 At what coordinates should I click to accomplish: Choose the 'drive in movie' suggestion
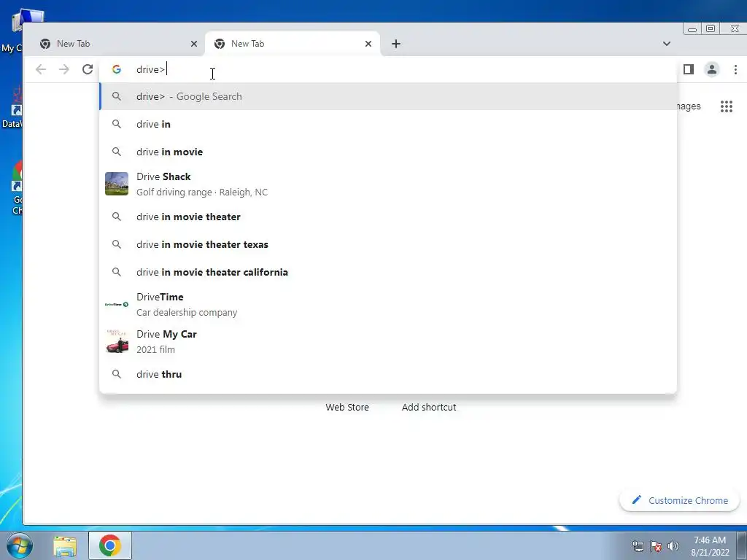point(388,152)
